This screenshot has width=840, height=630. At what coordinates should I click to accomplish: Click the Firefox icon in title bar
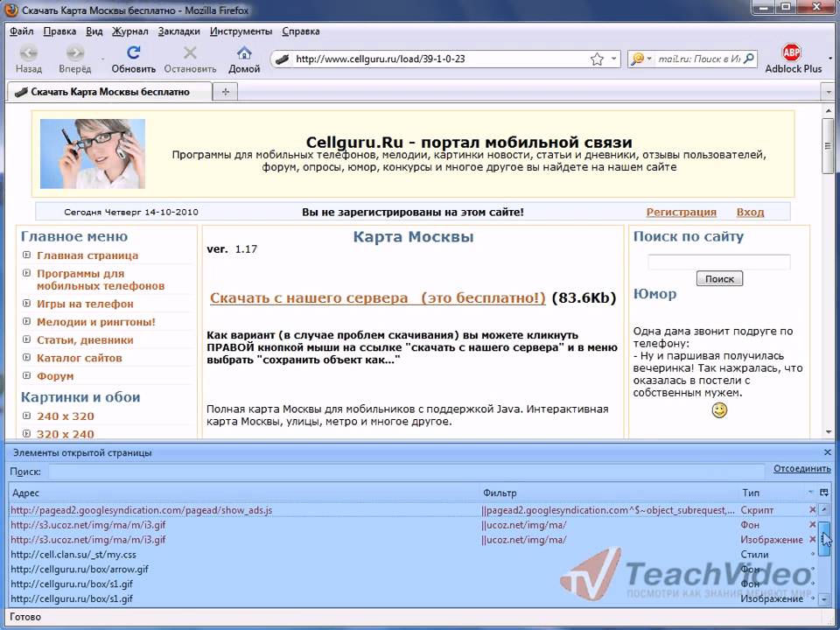tap(10, 10)
